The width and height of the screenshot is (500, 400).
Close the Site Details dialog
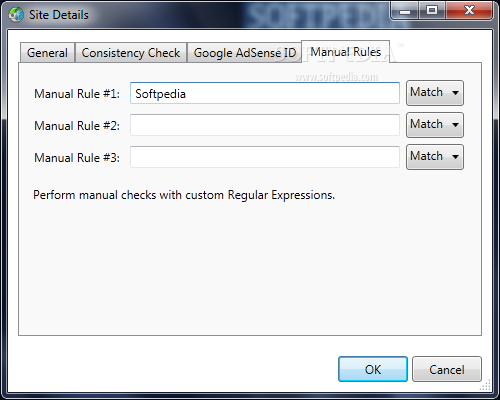[x=469, y=11]
